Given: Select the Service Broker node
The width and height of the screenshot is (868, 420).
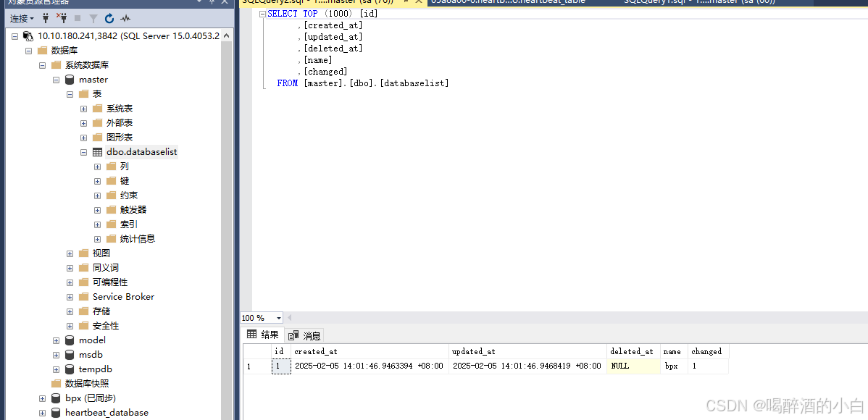Looking at the screenshot, I should tap(123, 297).
